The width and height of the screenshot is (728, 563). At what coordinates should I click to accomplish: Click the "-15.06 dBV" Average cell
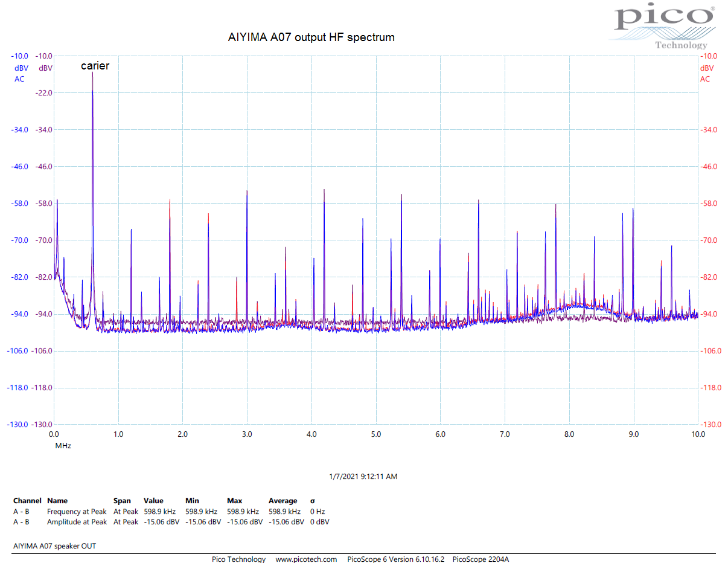click(x=286, y=522)
